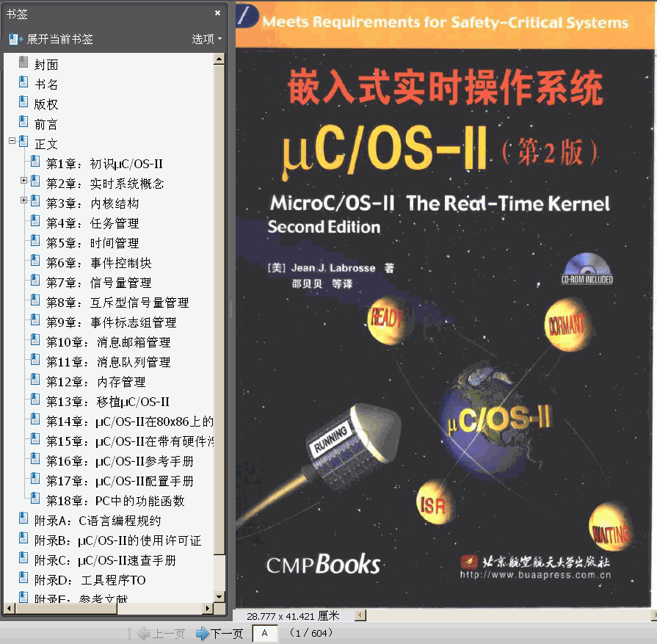Click the bookmark icon beside 版权
The height and width of the screenshot is (644, 657).
(23, 103)
